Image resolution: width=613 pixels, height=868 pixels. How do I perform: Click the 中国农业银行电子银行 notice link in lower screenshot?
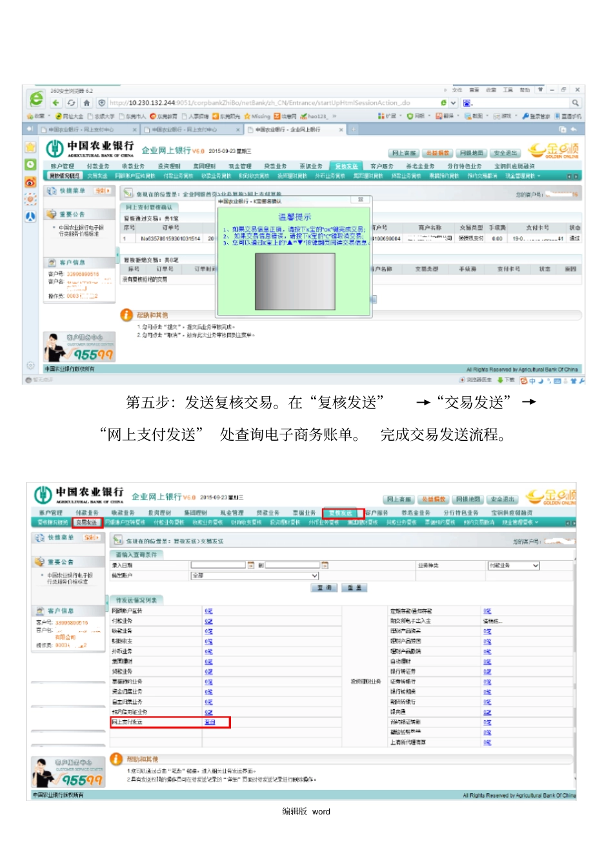(70, 578)
